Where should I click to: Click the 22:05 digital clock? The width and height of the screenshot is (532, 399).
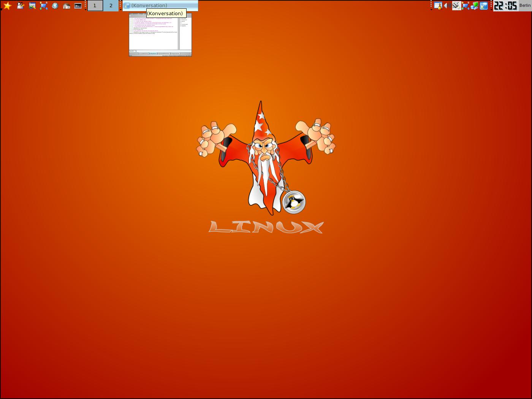click(x=506, y=6)
